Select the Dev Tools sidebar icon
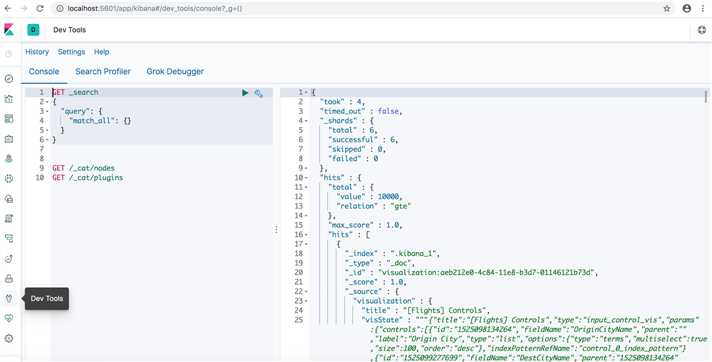 [9, 298]
